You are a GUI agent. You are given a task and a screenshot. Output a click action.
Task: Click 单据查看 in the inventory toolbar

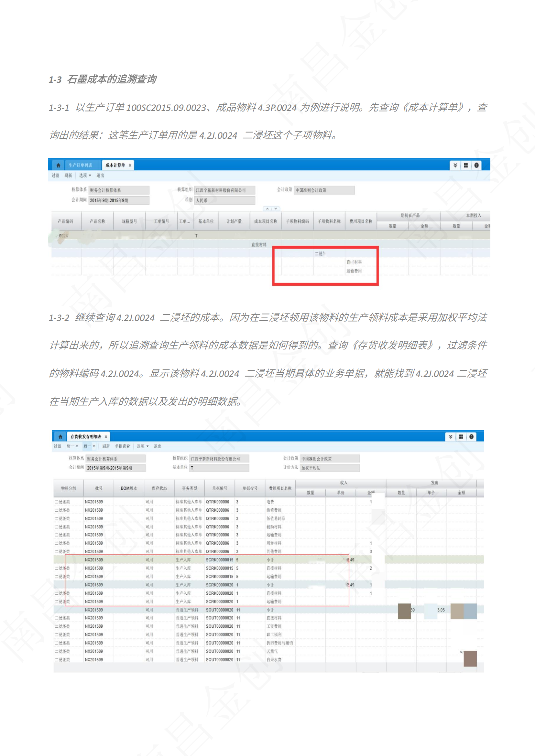click(122, 446)
